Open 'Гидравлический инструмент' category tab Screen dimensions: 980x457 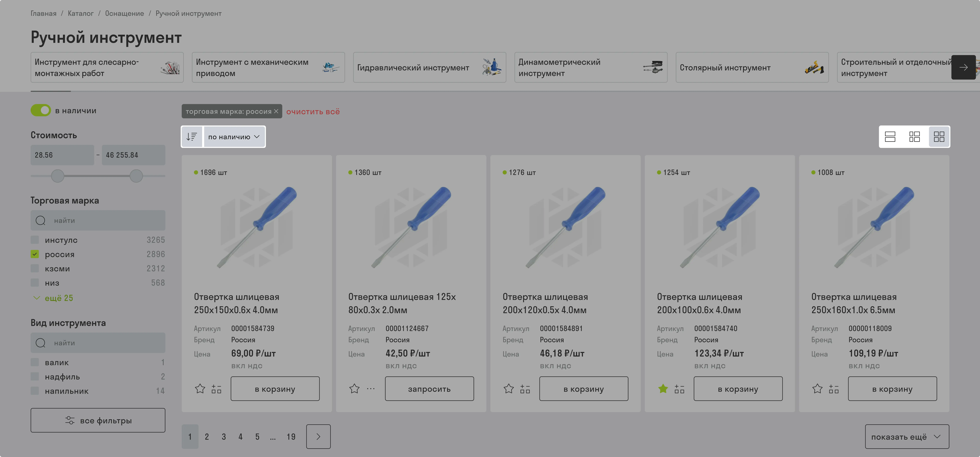pyautogui.click(x=430, y=67)
